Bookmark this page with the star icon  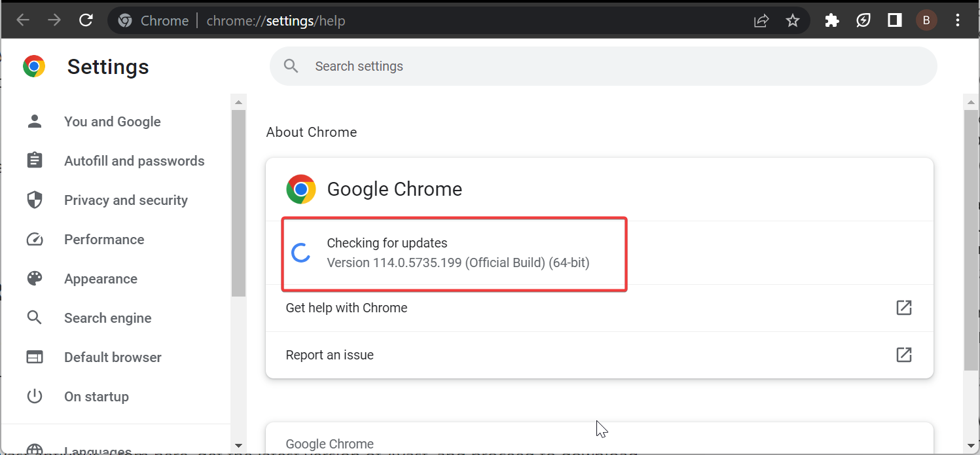793,20
